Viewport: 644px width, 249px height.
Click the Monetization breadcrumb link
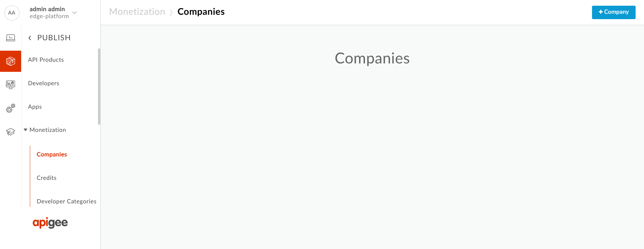(137, 12)
